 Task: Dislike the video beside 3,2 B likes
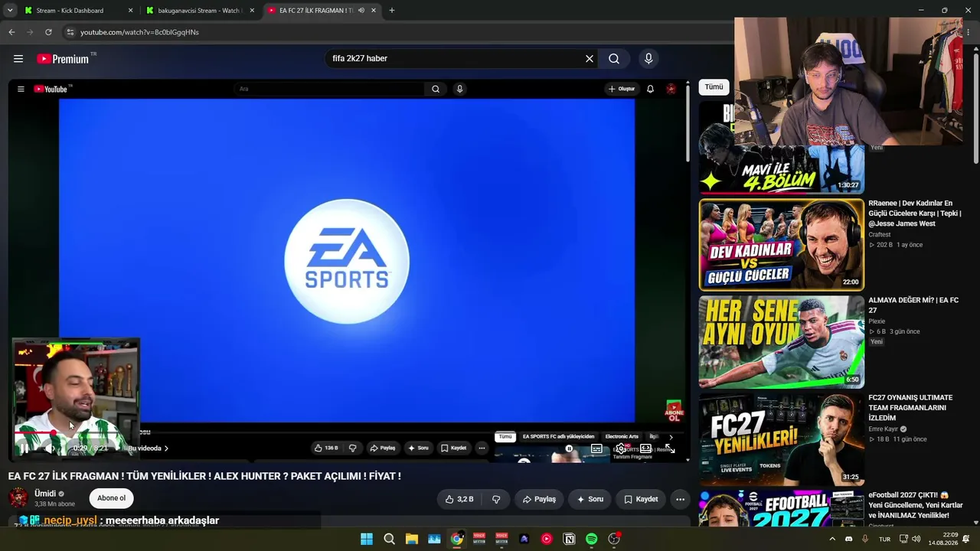pyautogui.click(x=496, y=499)
